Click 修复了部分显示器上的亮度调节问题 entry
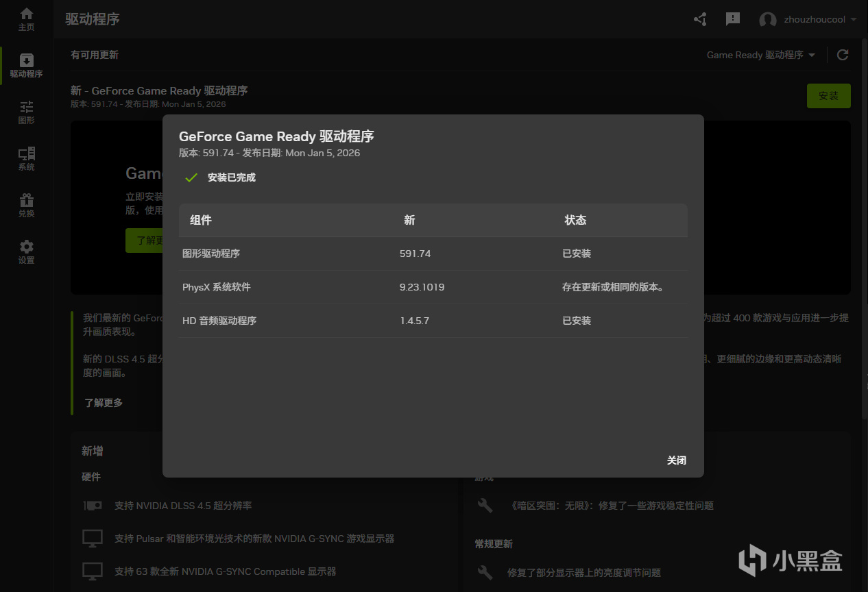868x592 pixels. (584, 572)
